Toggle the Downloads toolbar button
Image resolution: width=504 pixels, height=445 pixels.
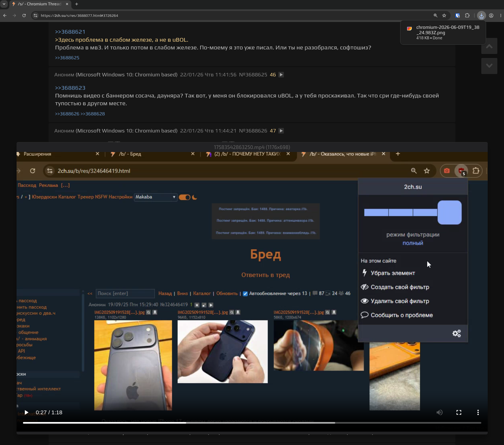pyautogui.click(x=481, y=15)
